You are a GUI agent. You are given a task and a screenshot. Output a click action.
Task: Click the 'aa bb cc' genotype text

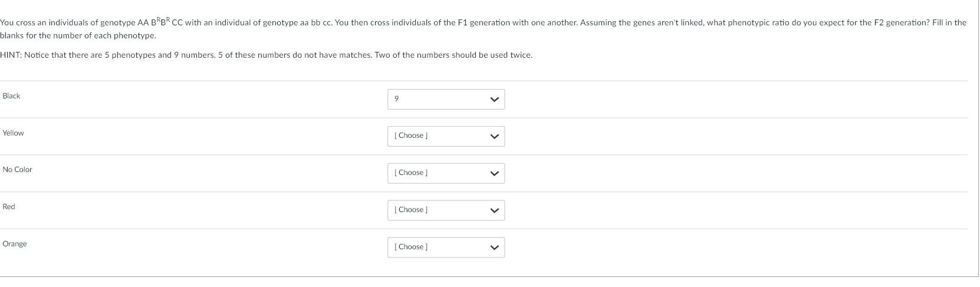pos(315,23)
